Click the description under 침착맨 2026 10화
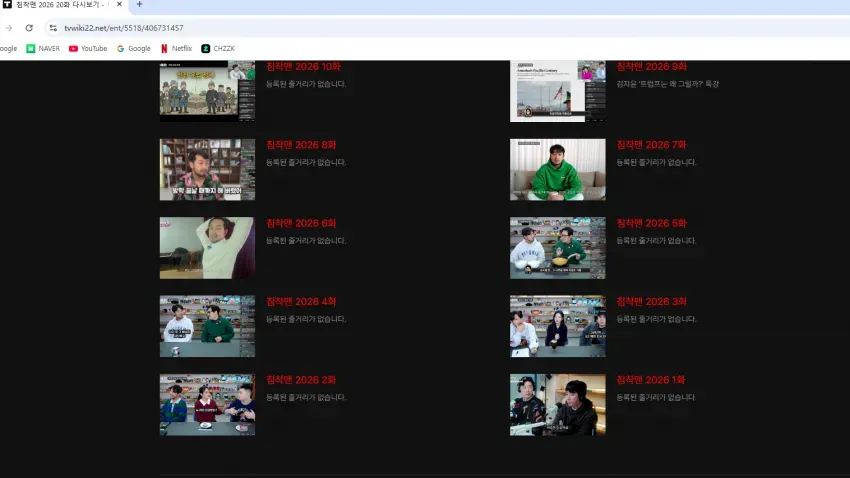850x478 pixels. (306, 84)
